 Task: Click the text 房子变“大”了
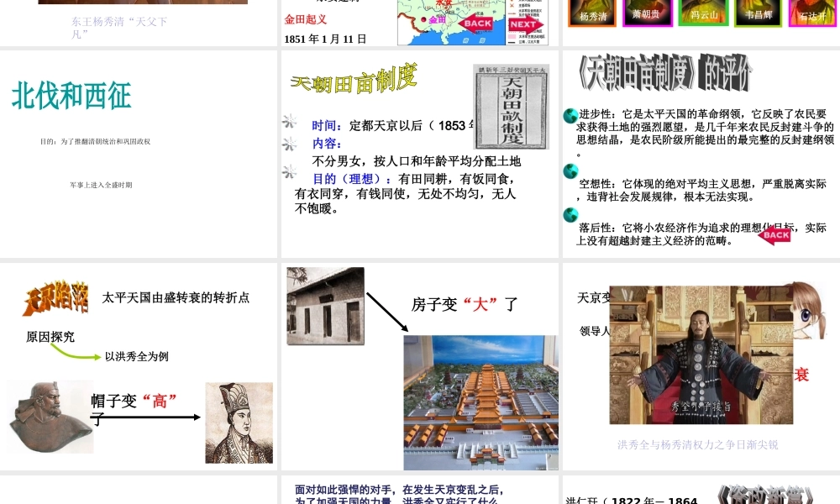465,304
